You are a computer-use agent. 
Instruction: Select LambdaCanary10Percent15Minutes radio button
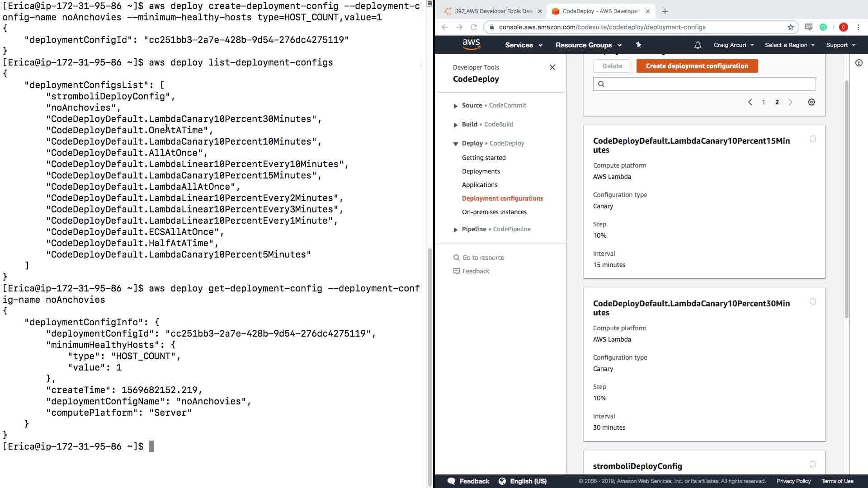(812, 139)
